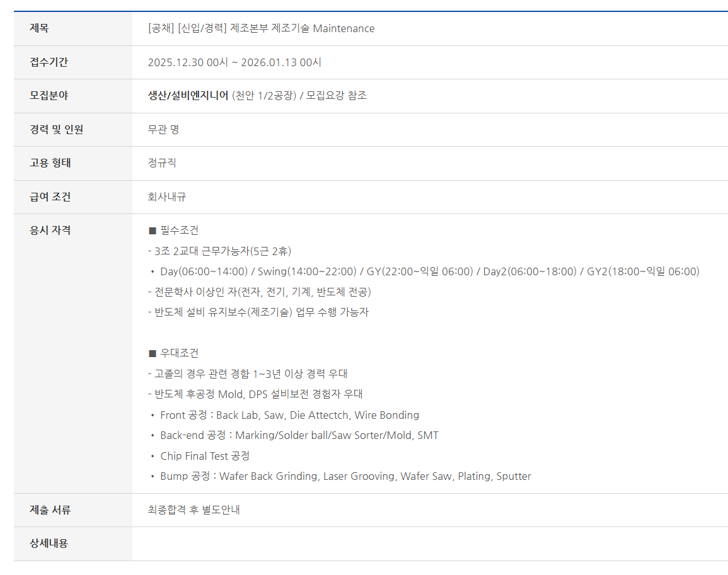Click the 상세내용 row label
Viewport: 728px width, 575px height.
pos(49,544)
